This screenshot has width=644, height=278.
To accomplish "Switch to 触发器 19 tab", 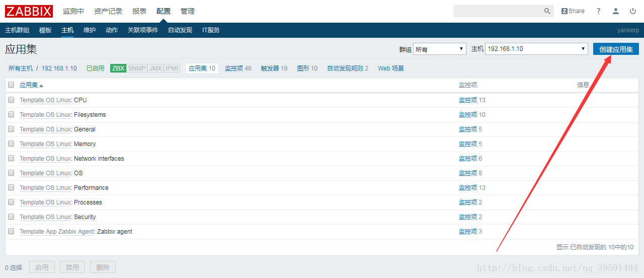I will click(274, 68).
